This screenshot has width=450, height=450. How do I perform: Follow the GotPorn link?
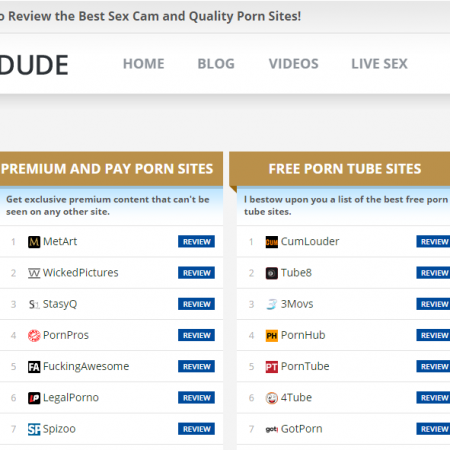302,429
